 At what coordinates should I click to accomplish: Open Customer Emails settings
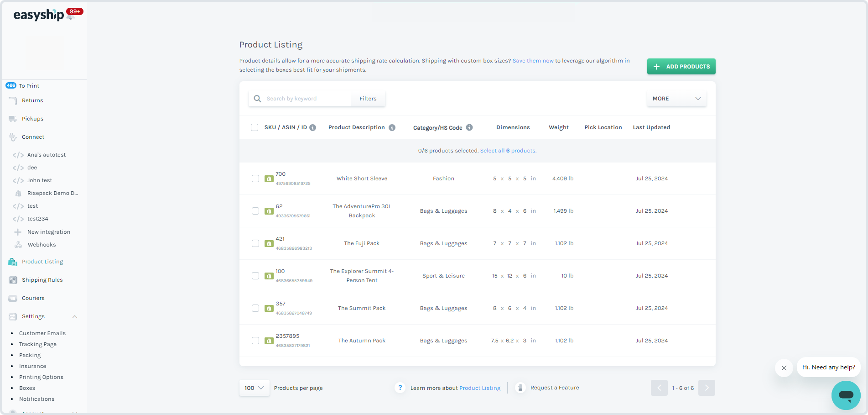(42, 333)
